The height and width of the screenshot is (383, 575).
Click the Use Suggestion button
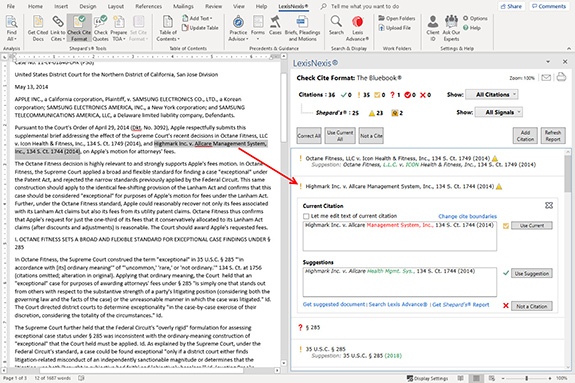pyautogui.click(x=531, y=273)
